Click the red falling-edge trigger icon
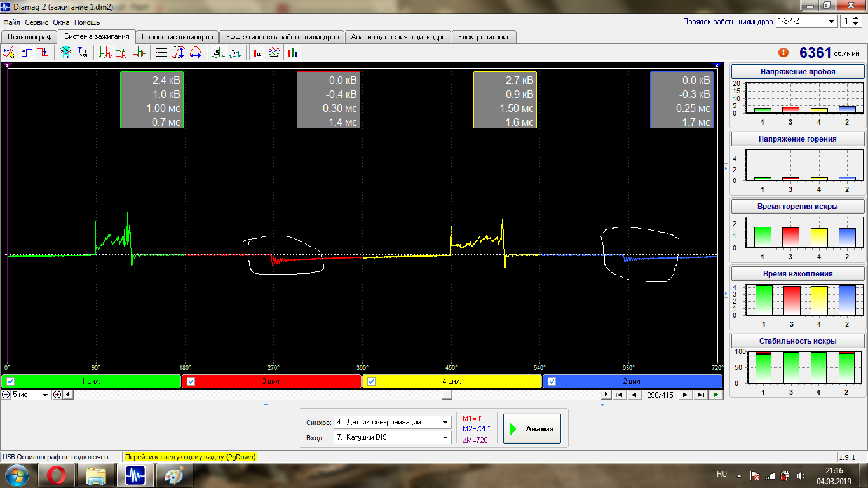Viewport: 868px width, 488px height. pyautogui.click(x=43, y=53)
